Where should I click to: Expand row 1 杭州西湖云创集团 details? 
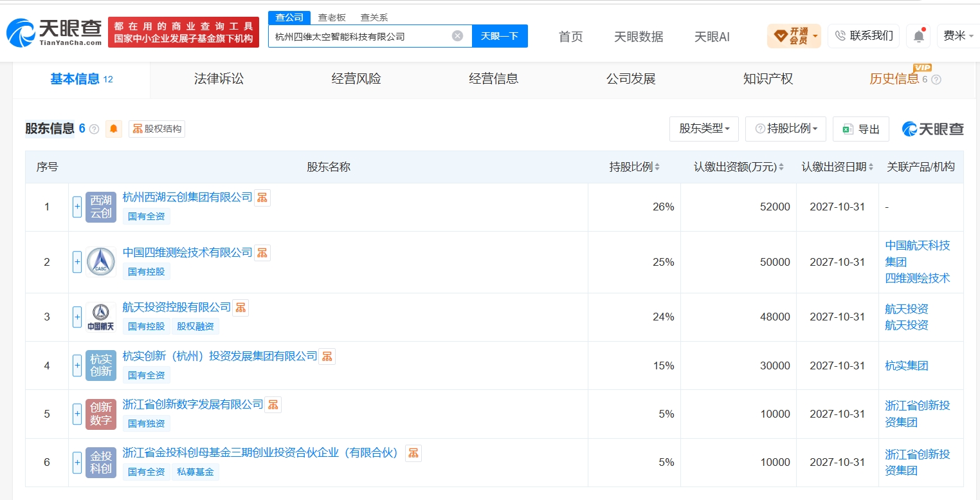(77, 207)
